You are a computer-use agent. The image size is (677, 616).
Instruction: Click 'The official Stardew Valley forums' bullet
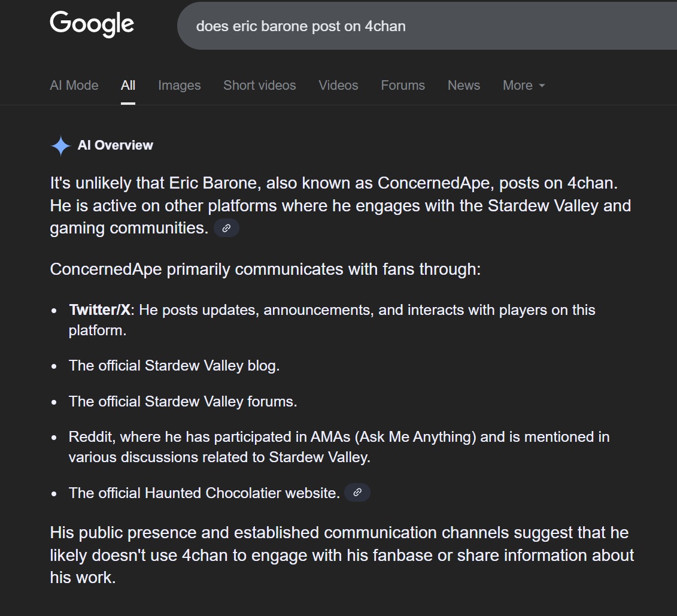point(183,401)
